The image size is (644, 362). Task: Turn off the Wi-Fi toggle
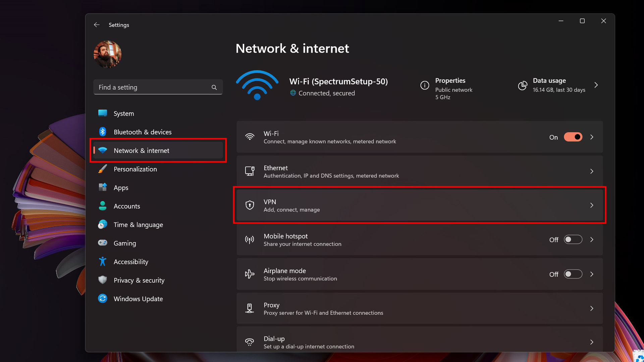click(573, 137)
